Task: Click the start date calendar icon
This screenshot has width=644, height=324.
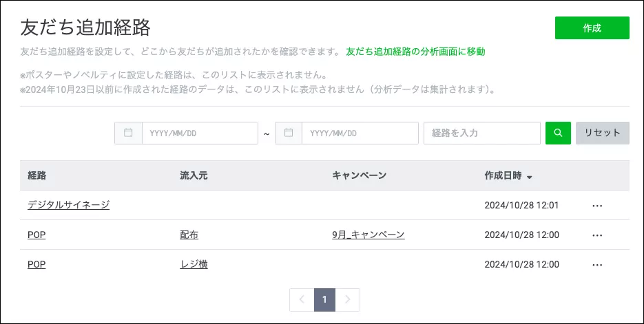Action: click(x=128, y=133)
